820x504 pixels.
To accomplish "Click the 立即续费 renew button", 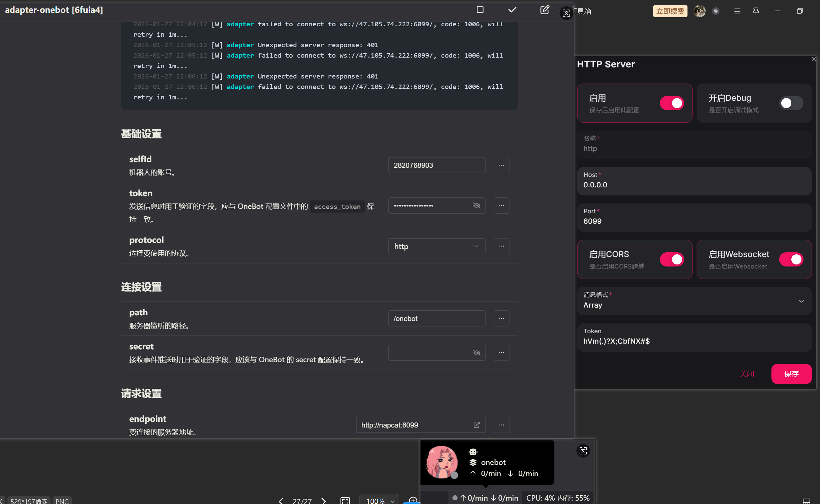I will coord(670,11).
